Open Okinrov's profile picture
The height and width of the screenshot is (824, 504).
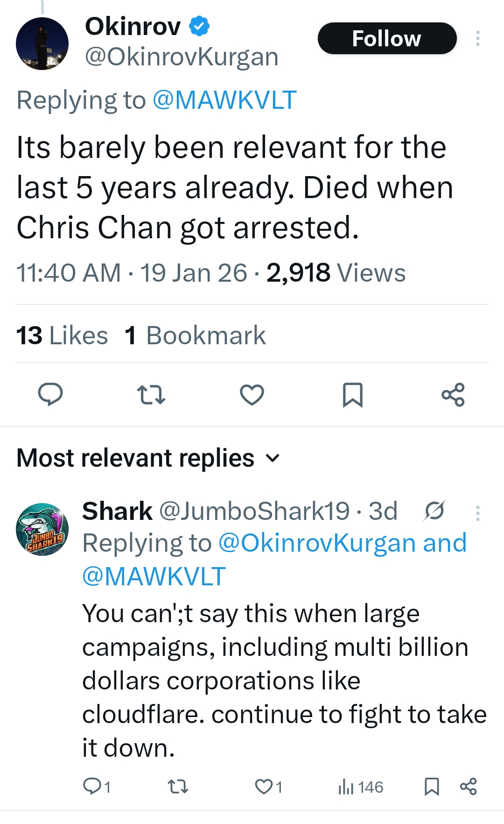tap(42, 42)
